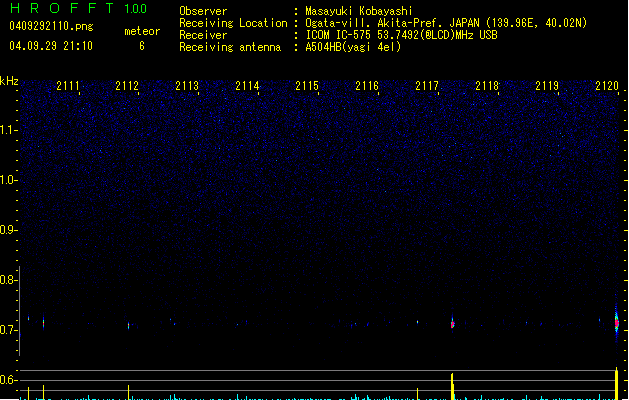Select the file name 0409292110.png
Image resolution: width=629 pixels, height=400 pixels.
[51, 26]
